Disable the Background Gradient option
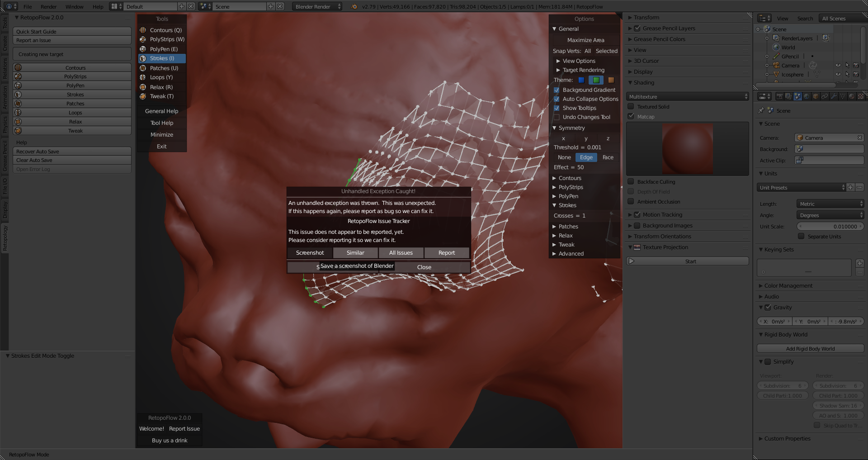868x460 pixels. [557, 90]
